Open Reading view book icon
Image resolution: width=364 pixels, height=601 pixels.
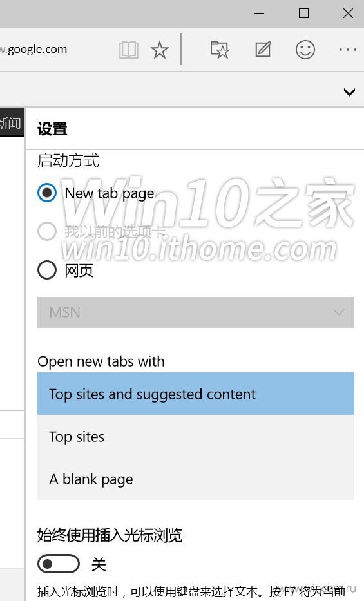click(x=129, y=50)
